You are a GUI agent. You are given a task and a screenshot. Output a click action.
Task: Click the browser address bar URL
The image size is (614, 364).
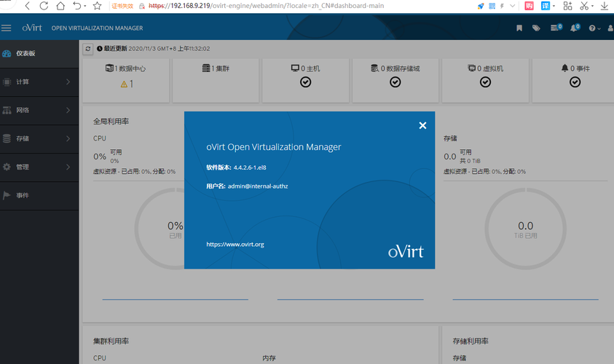pos(267,6)
